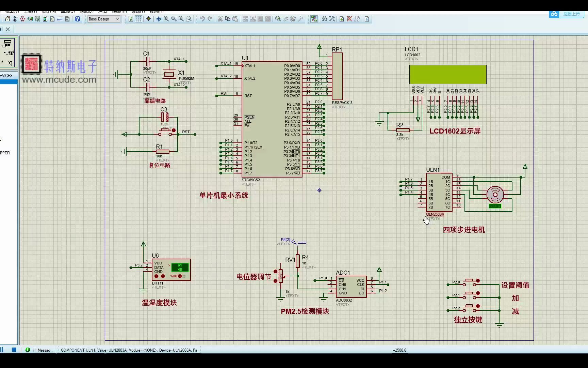Screen dimensions: 588x368
Task: Toggle the Wire Autorouter icon
Action: click(x=314, y=19)
